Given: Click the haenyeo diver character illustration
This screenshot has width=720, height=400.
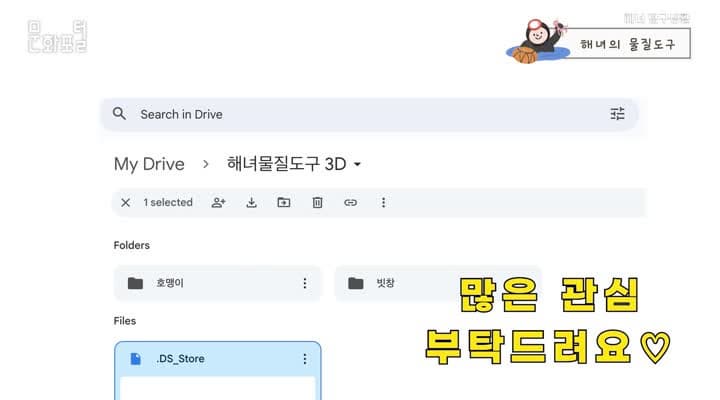Looking at the screenshot, I should point(538,41).
